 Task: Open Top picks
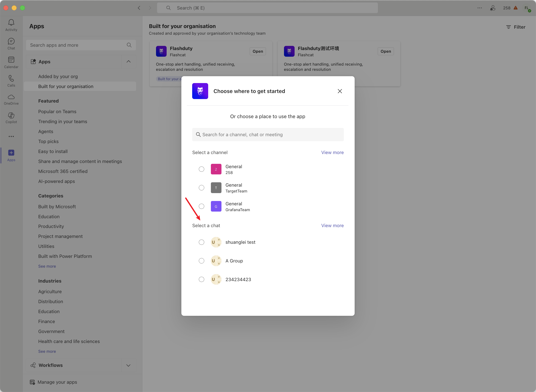point(48,141)
